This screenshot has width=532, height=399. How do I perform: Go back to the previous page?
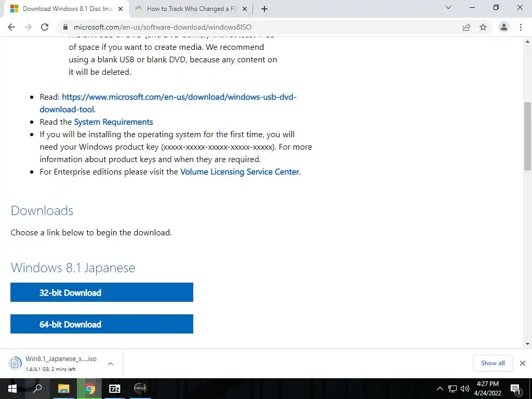pos(11,27)
